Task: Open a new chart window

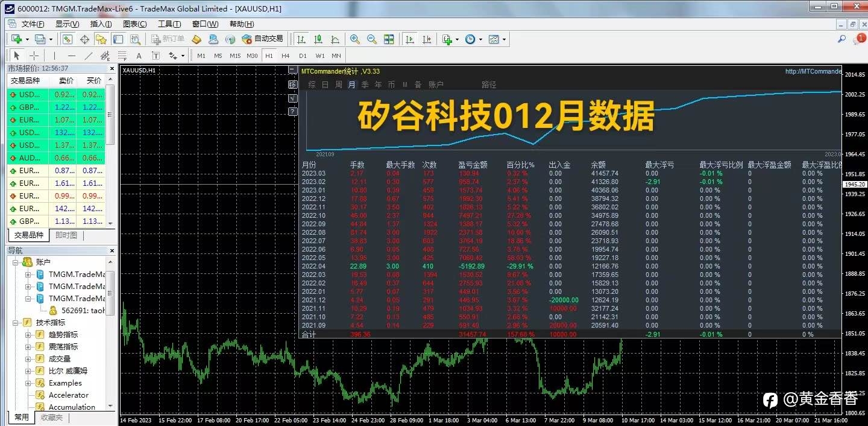Action: [16, 39]
